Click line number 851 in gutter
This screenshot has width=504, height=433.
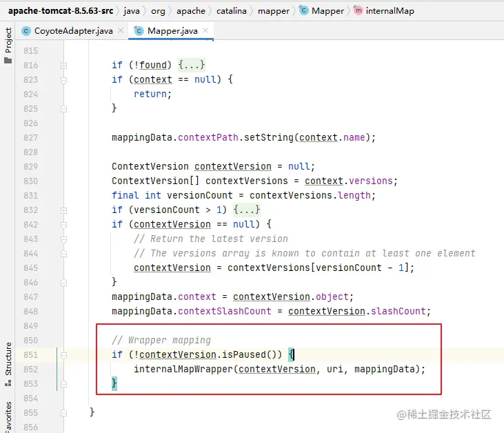pos(30,355)
